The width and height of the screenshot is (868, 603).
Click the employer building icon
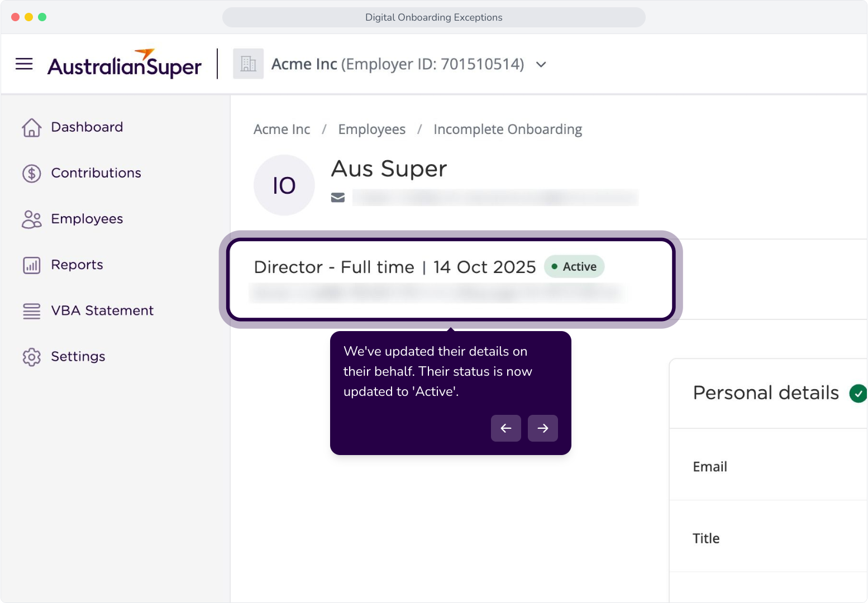248,64
